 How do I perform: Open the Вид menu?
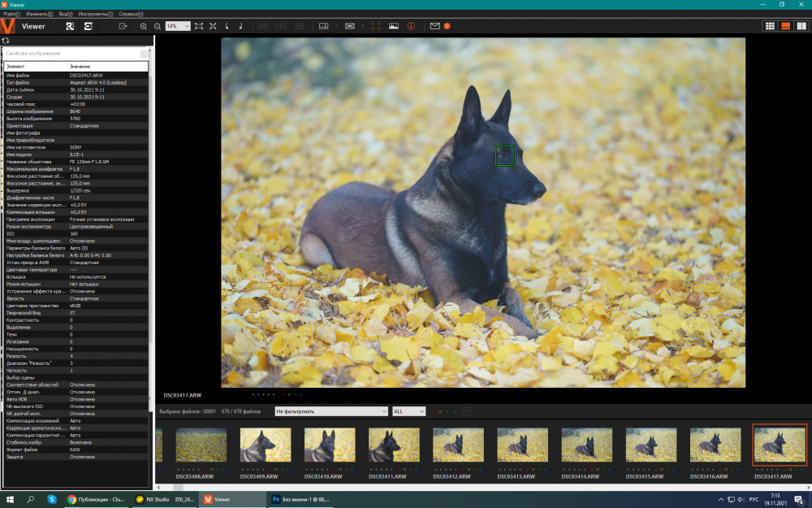(66, 14)
